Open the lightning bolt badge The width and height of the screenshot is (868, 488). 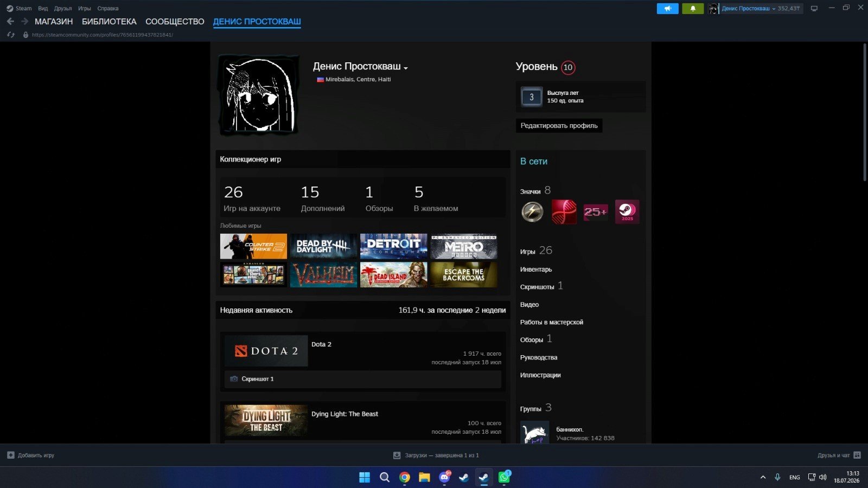532,211
